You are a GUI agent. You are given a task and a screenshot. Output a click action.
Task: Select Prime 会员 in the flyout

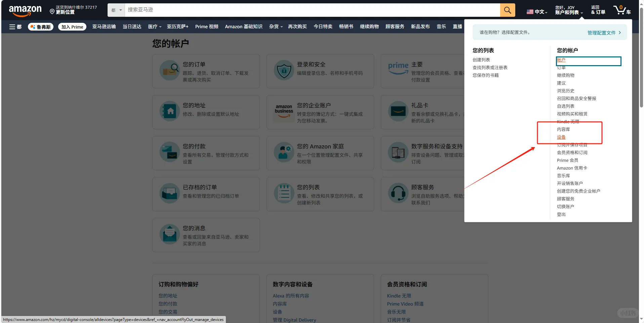click(x=568, y=160)
